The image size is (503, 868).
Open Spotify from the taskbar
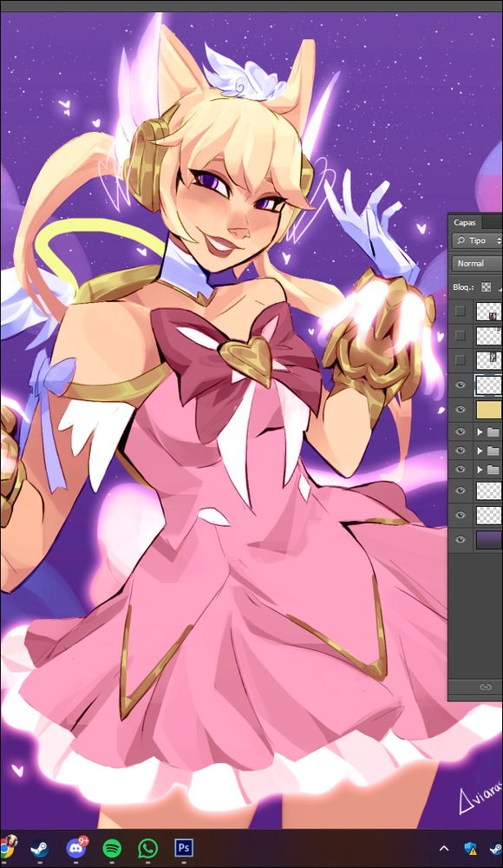click(113, 848)
